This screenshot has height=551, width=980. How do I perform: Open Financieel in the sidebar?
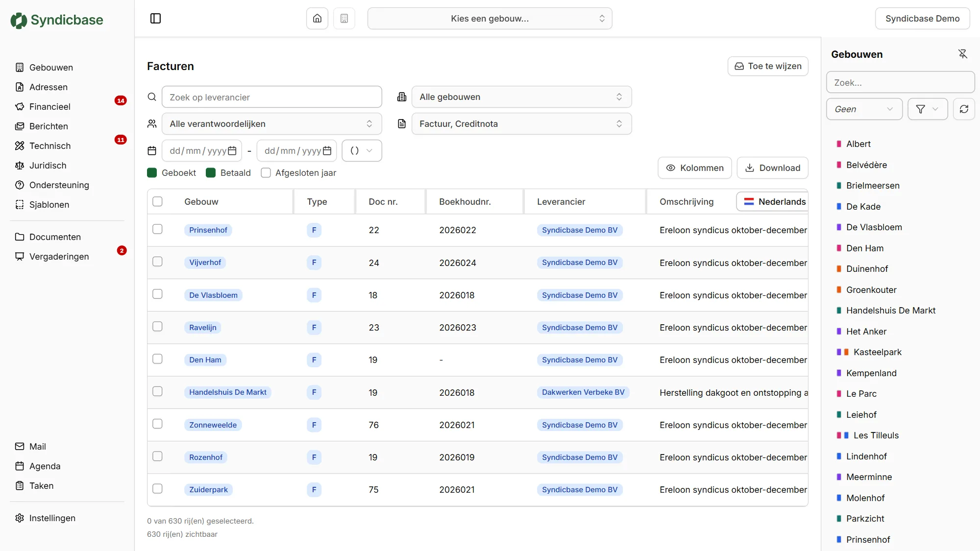pyautogui.click(x=50, y=107)
